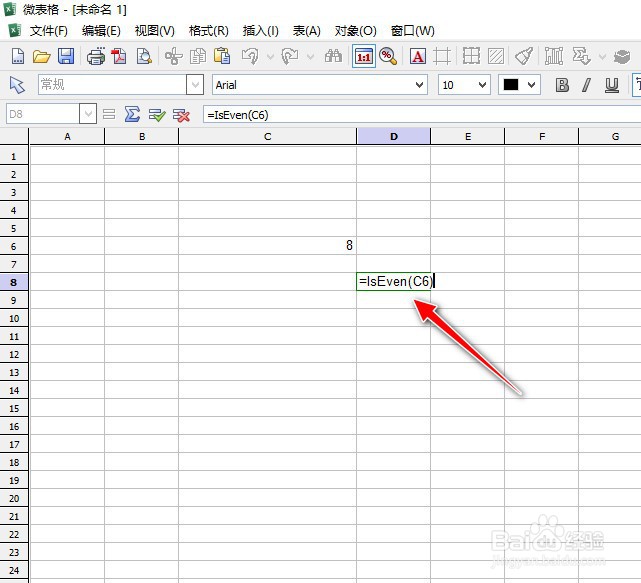The width and height of the screenshot is (641, 583).
Task: Expand the undo history dropdown arrow
Action: [270, 56]
